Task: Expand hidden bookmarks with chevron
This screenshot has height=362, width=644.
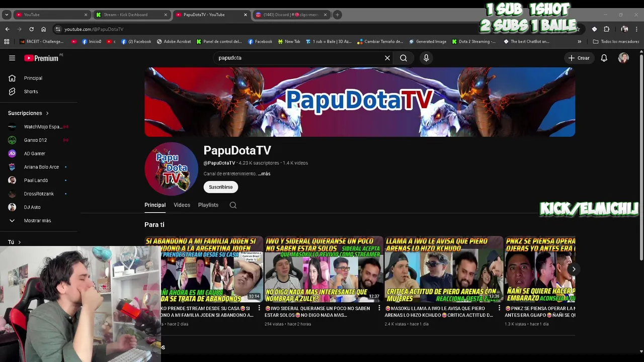Action: click(x=580, y=42)
